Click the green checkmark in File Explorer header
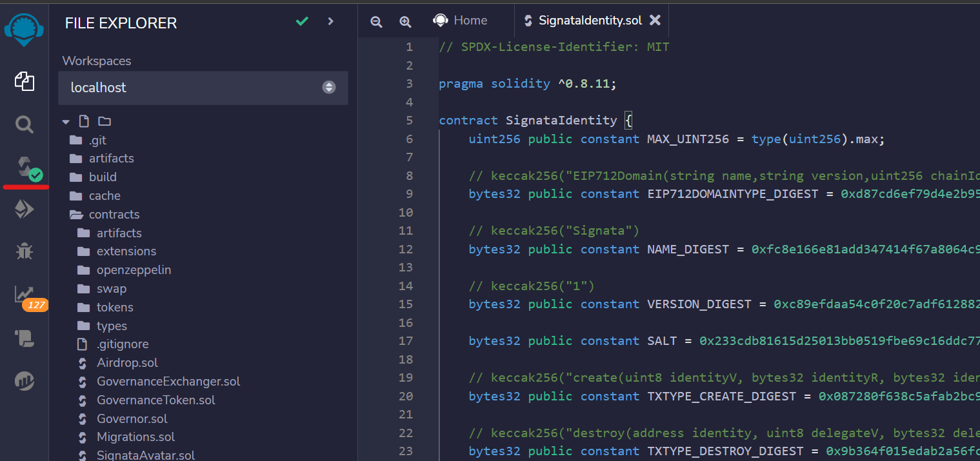Viewport: 980px width, 461px height. [x=302, y=21]
